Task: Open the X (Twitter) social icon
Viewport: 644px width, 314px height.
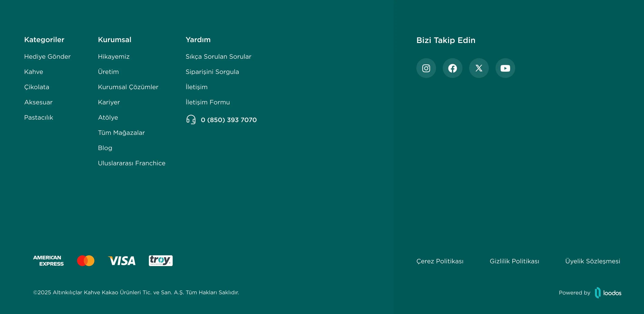Action: 479,68
